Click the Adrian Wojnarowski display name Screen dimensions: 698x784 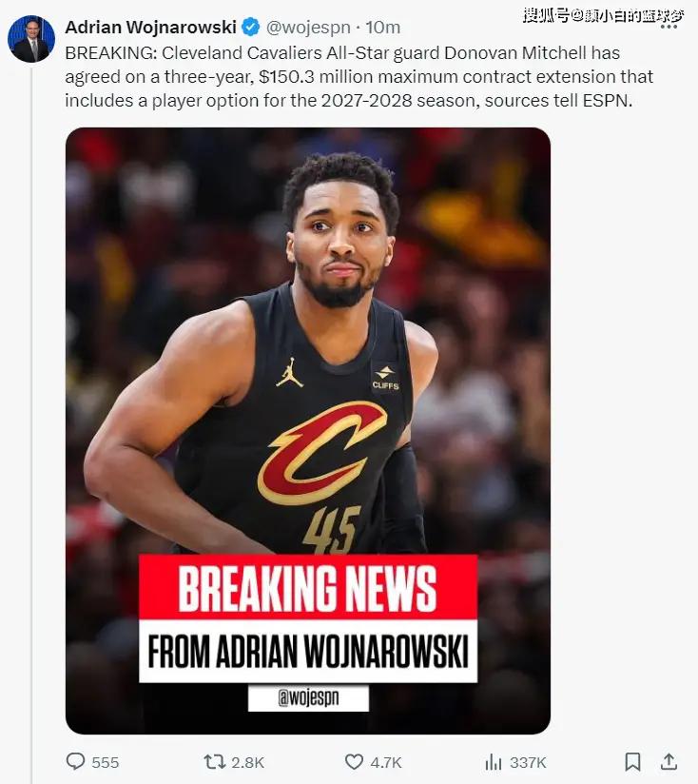(150, 27)
